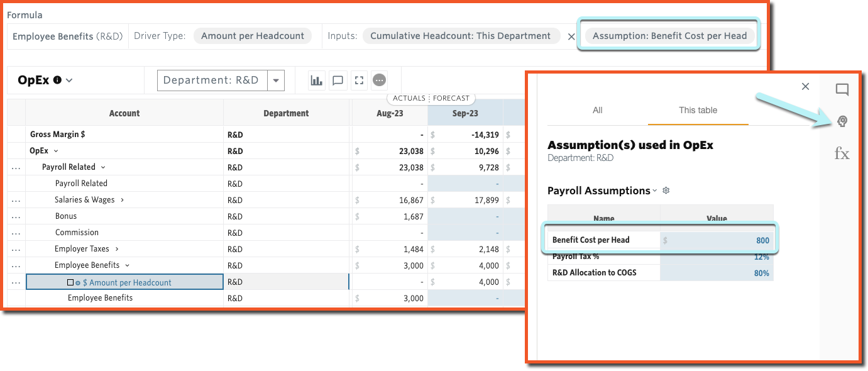Click the Department column header
Viewport: 868px width, 371px height.
coord(286,113)
